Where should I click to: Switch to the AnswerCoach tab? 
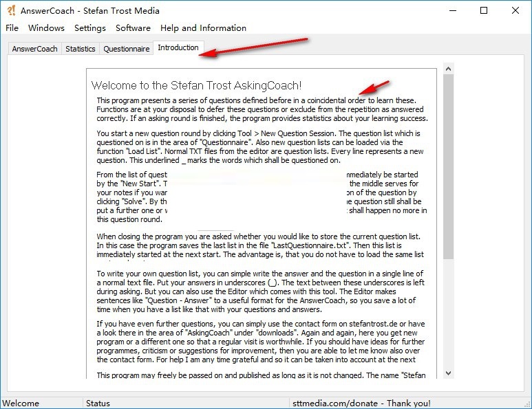click(34, 49)
